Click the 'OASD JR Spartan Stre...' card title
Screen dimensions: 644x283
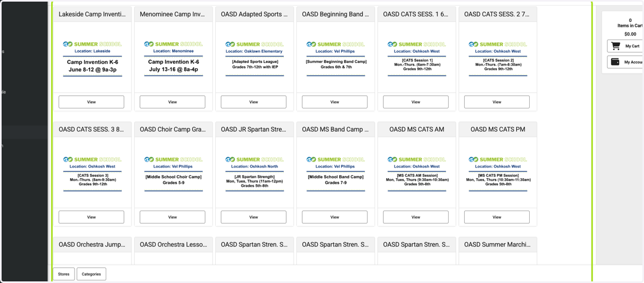[x=254, y=129]
